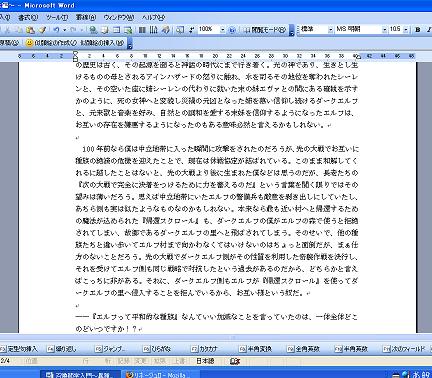The width and height of the screenshot is (432, 378).
Task: Open the 書式 (Format) menu
Action: (28, 17)
